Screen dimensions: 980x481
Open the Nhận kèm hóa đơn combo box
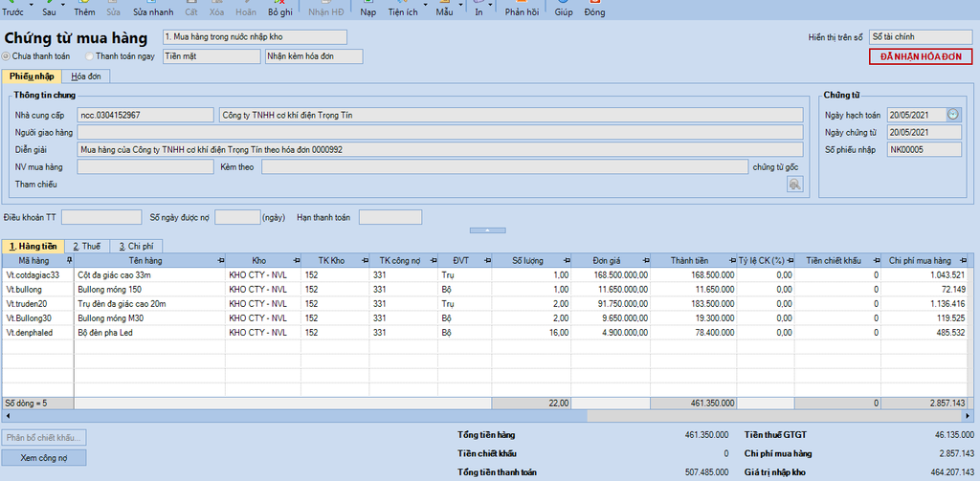(x=314, y=56)
